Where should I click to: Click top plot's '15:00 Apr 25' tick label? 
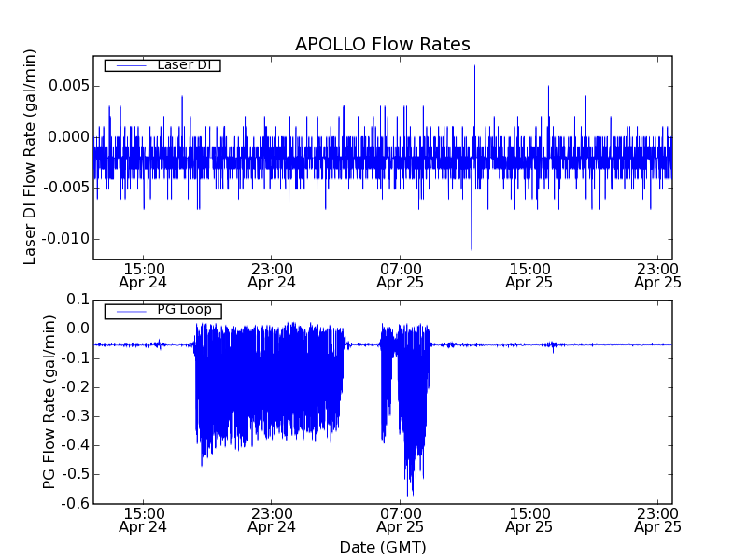pyautogui.click(x=529, y=275)
